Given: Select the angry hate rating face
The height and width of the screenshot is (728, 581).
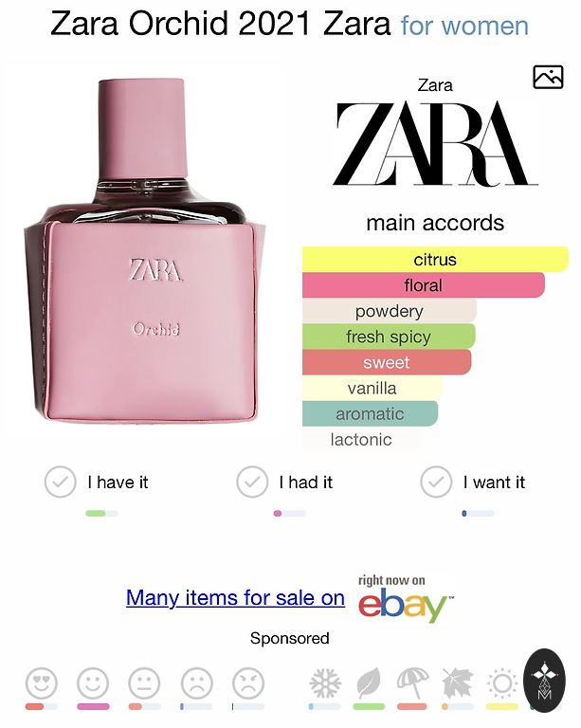Looking at the screenshot, I should (x=248, y=683).
